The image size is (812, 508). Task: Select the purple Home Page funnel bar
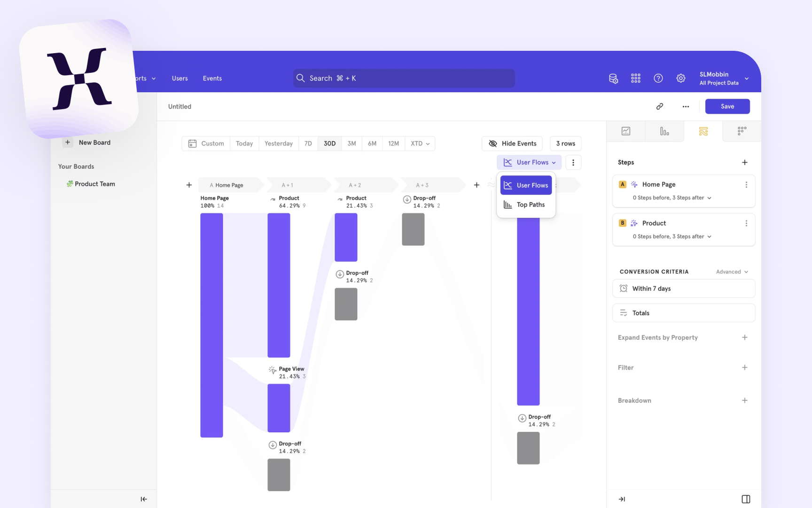coord(211,325)
